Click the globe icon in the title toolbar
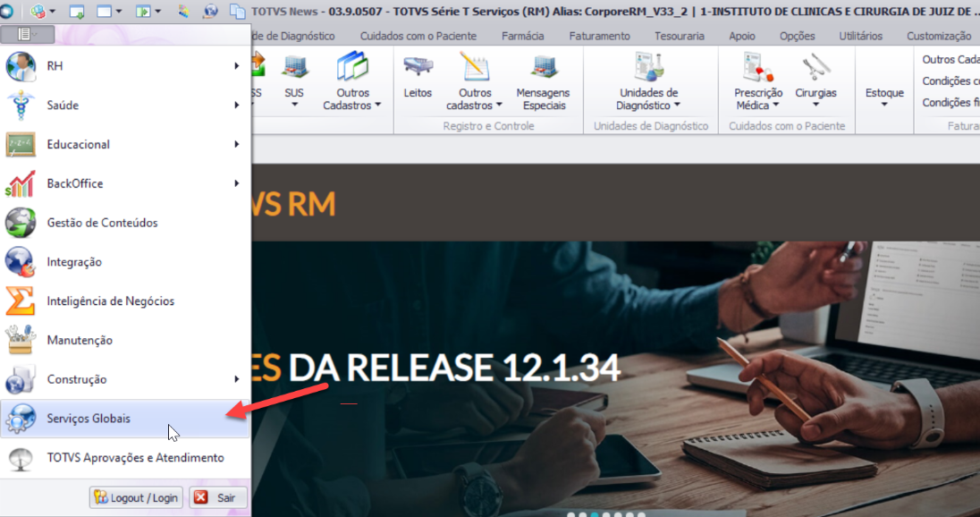This screenshot has width=980, height=517. 211,12
